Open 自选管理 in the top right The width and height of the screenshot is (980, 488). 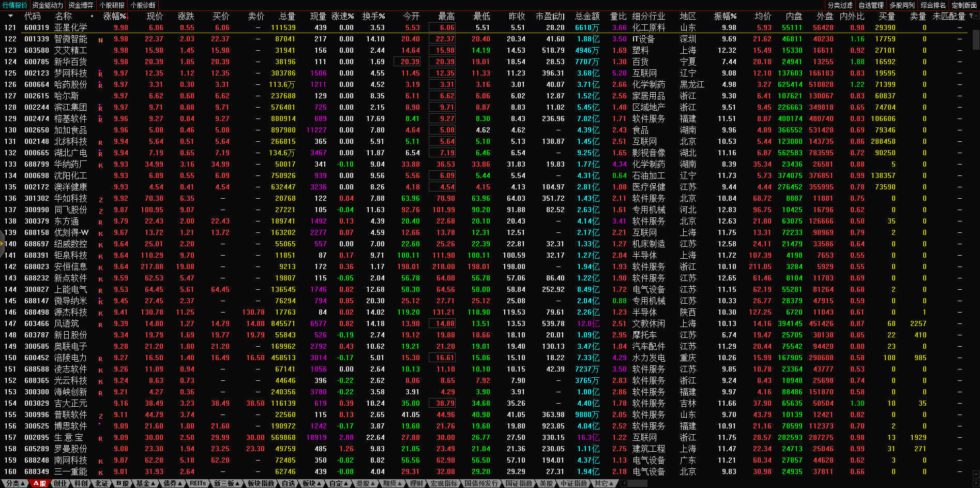click(871, 5)
